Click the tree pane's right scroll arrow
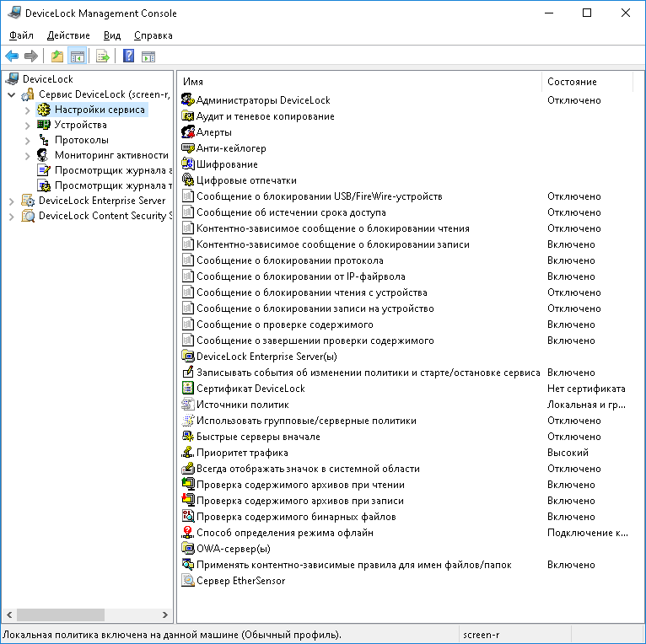Screen dimensions: 646x644 click(x=164, y=614)
